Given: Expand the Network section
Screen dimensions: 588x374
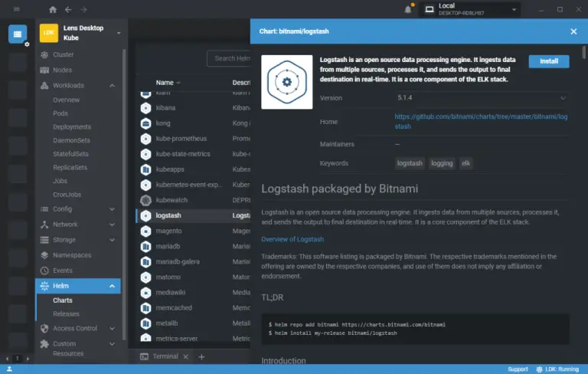Looking at the screenshot, I should (x=113, y=225).
